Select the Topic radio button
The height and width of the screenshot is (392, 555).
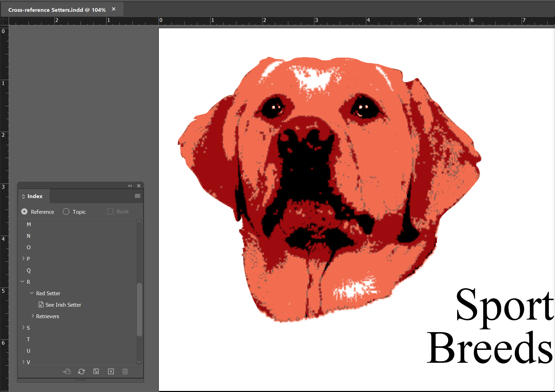pyautogui.click(x=66, y=212)
